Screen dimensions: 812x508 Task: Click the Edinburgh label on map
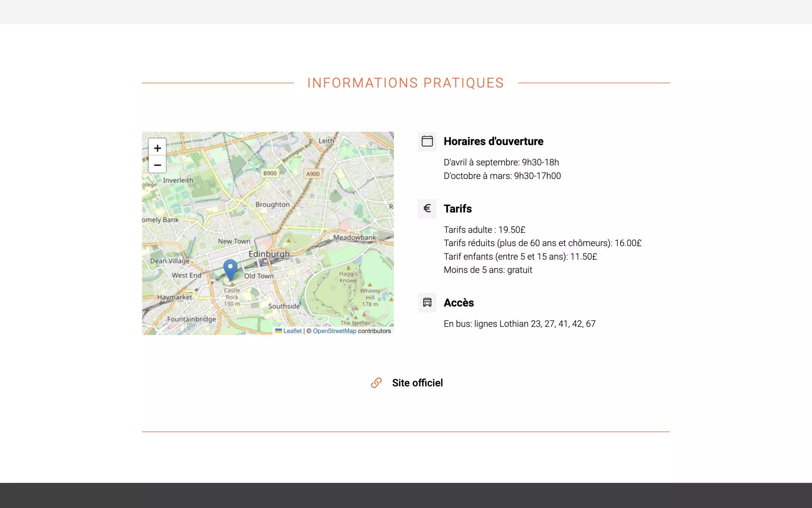(x=269, y=254)
